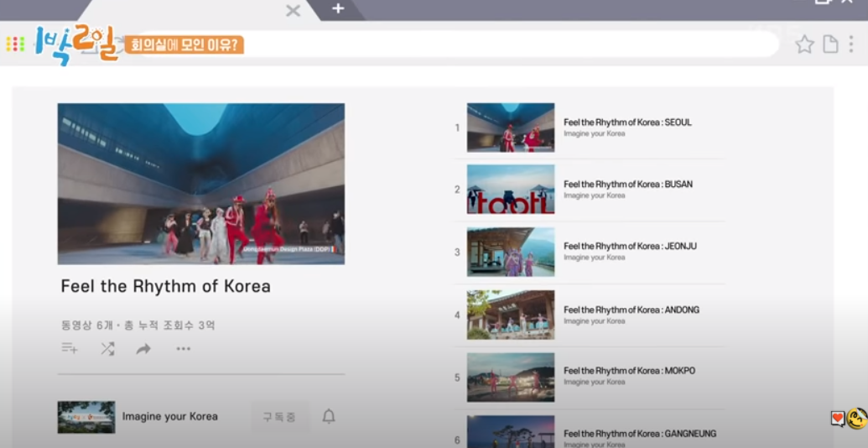Click Imagine your Korea under ANDONG video
This screenshot has width=868, height=448.
595,321
